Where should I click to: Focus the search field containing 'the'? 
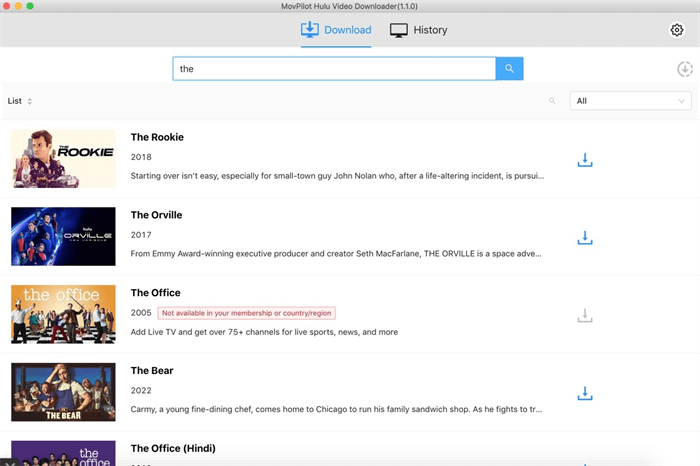tap(334, 69)
